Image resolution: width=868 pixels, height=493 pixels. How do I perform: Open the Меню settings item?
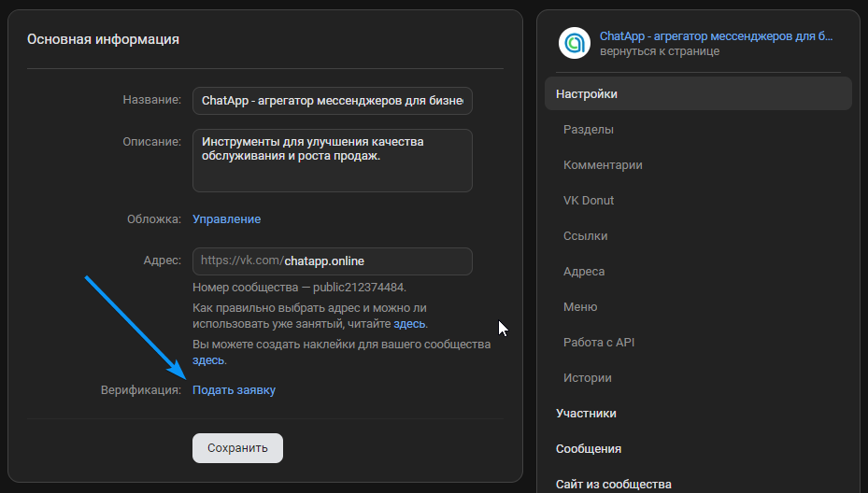580,306
